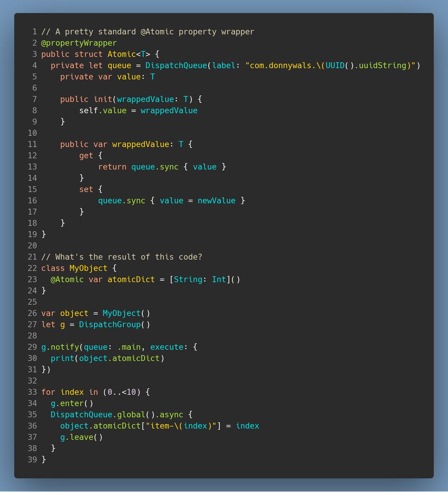Click line number 10 in the gutter

click(32, 133)
